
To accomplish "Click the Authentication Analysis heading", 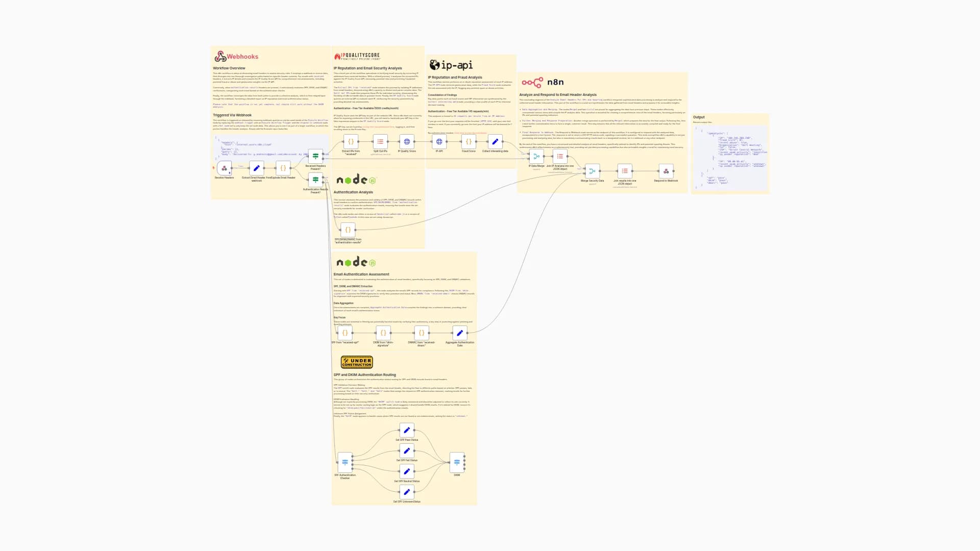I will point(353,192).
